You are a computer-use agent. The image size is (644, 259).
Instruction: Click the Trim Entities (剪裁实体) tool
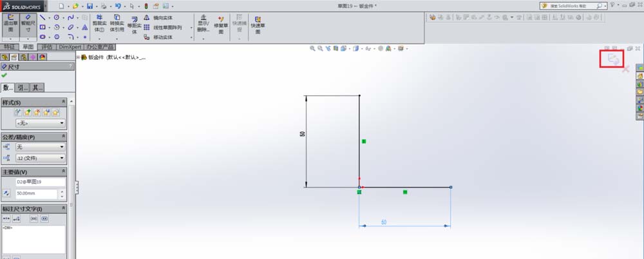click(99, 24)
